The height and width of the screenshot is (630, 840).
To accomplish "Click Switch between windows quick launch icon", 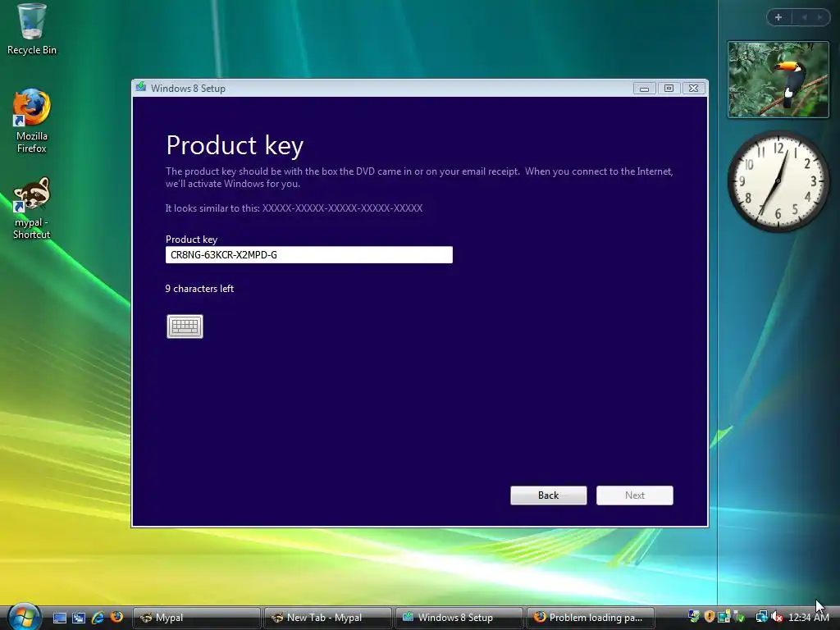I will 78,618.
